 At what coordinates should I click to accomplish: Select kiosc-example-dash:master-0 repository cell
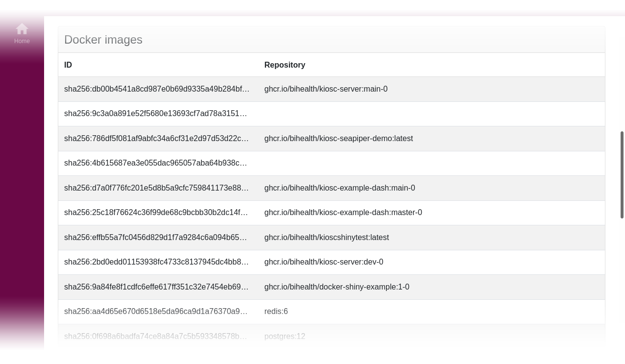(432, 213)
